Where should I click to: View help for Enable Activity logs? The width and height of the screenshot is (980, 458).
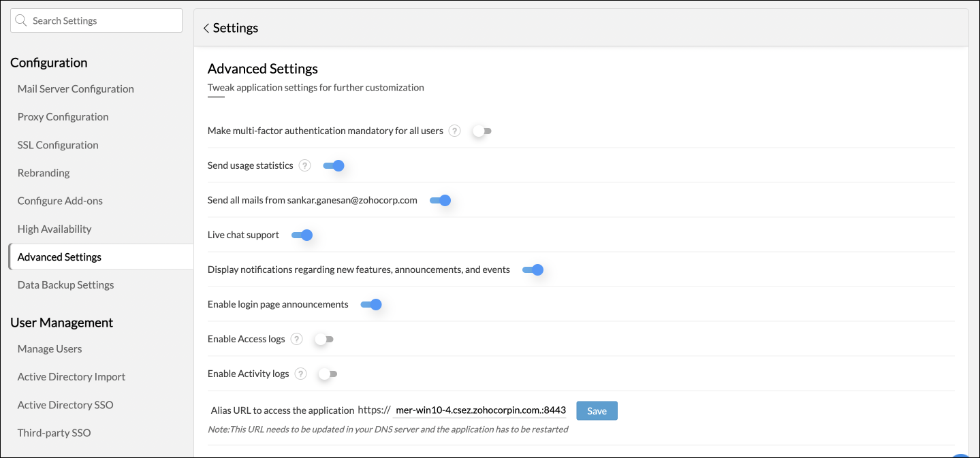[300, 373]
